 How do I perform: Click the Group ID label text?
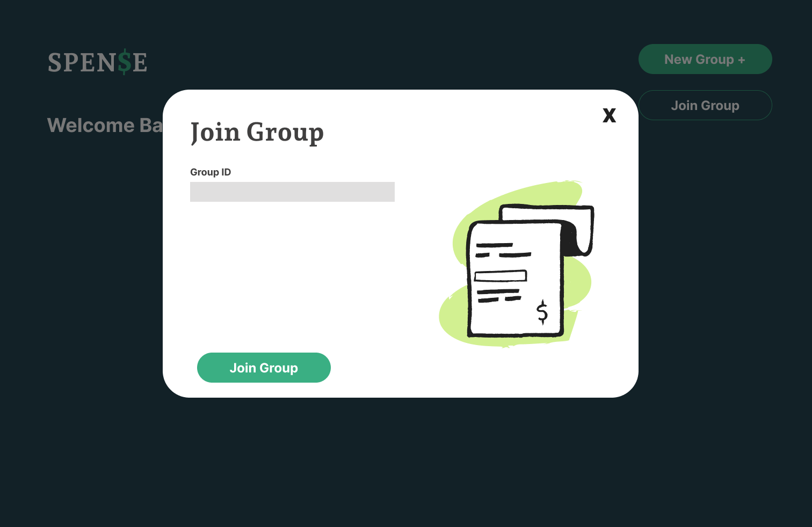pos(211,172)
